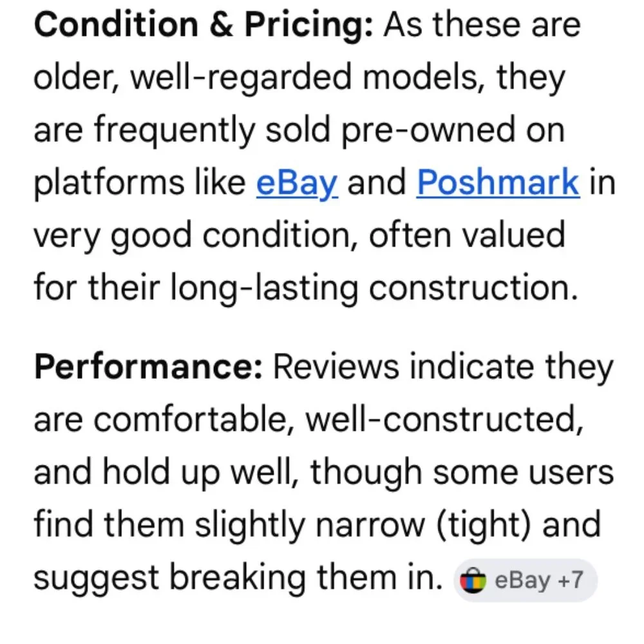This screenshot has width=644, height=644.
Task: Click the word "platforms"
Action: [x=108, y=183]
